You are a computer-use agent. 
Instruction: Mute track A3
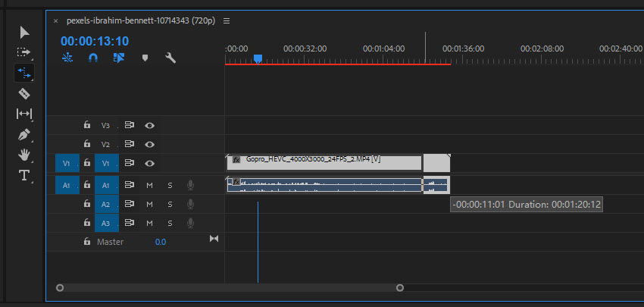(149, 223)
